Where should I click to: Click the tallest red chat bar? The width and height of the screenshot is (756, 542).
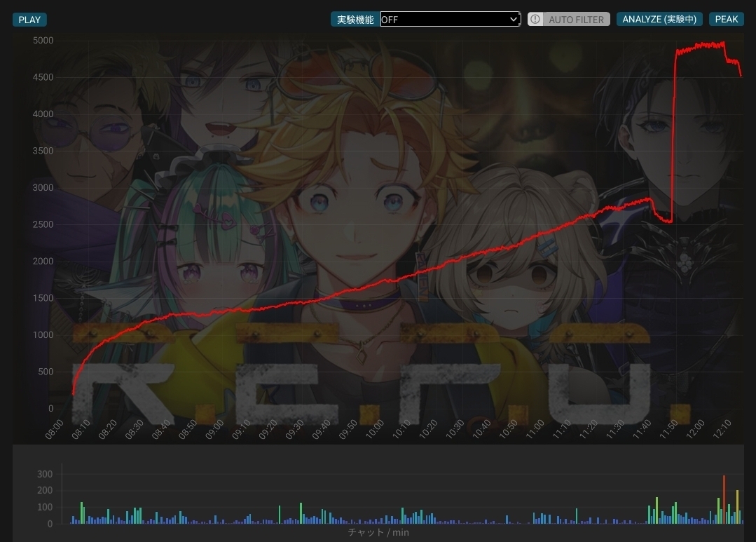[x=724, y=499]
